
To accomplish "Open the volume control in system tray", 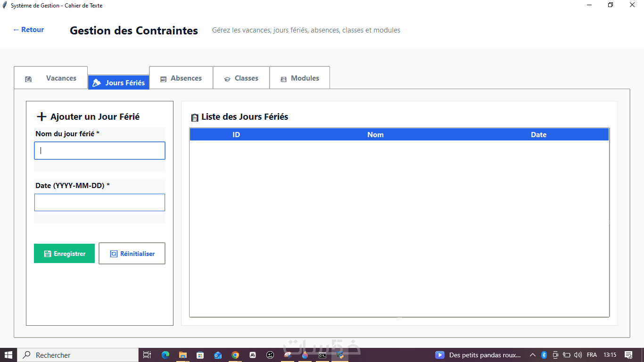I will coord(578,355).
